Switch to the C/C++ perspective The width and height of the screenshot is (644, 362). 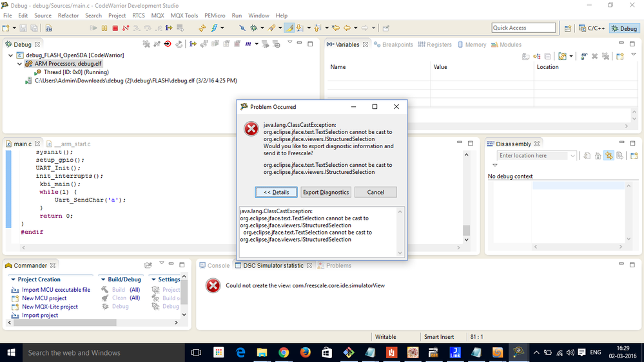(x=591, y=28)
